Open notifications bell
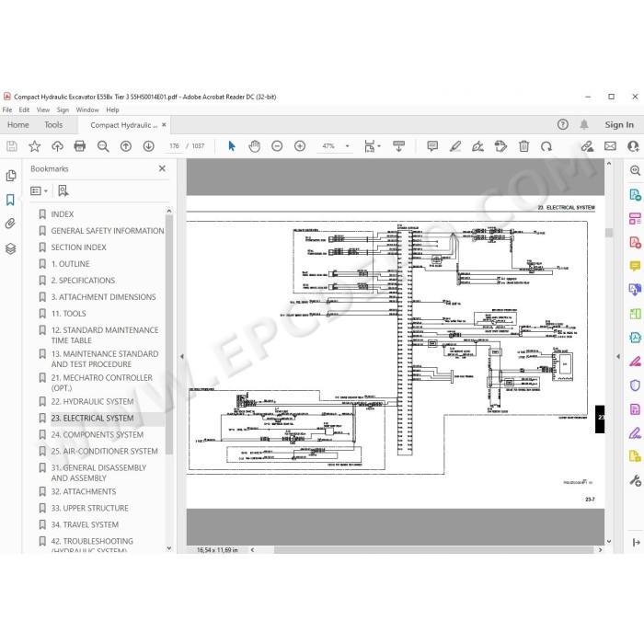This screenshot has width=644, height=644. click(x=584, y=124)
